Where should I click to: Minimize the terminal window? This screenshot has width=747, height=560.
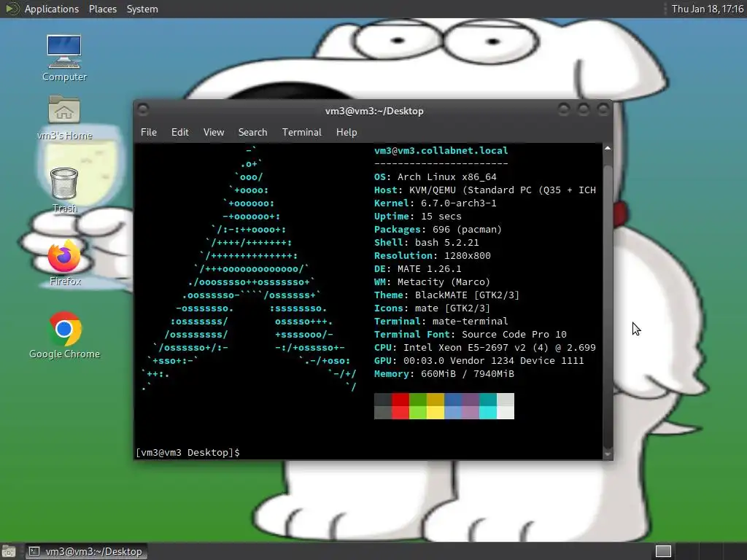(x=564, y=110)
